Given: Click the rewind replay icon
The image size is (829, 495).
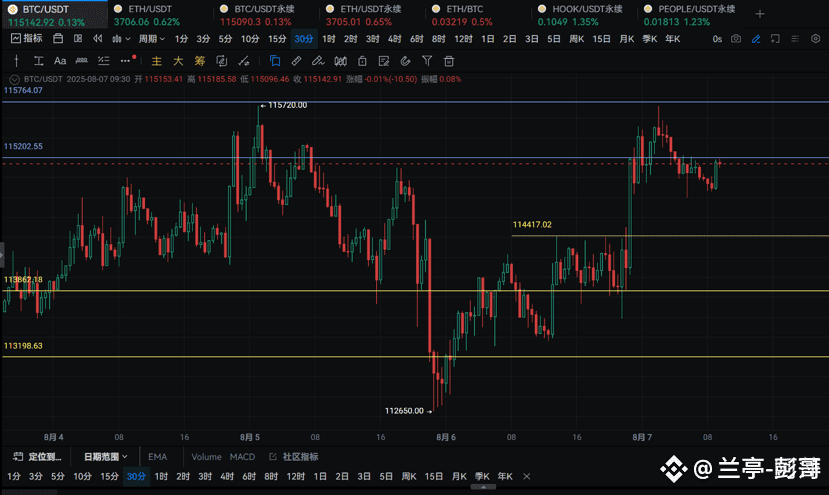Looking at the screenshot, I should (x=97, y=39).
